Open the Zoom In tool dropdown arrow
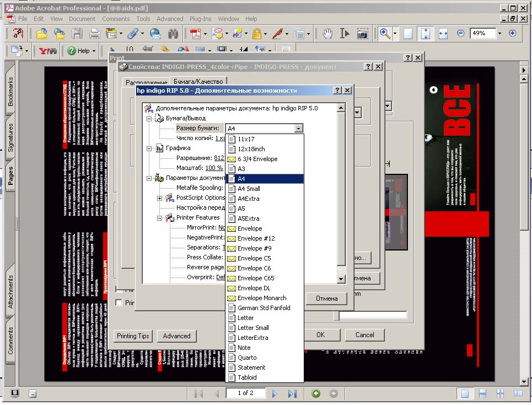The width and height of the screenshot is (532, 405). pos(395,33)
